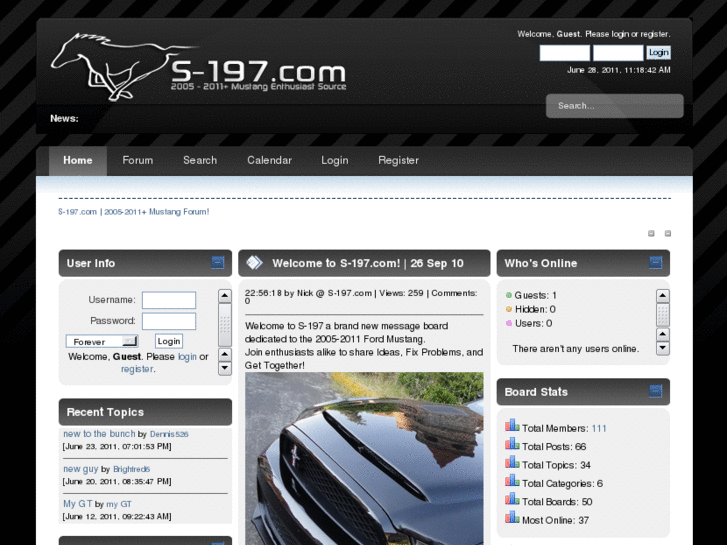Click the S-197.com breadcrumb link

134,212
